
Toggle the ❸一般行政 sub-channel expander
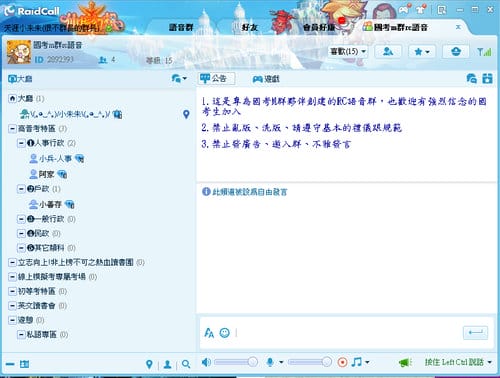tap(21, 219)
